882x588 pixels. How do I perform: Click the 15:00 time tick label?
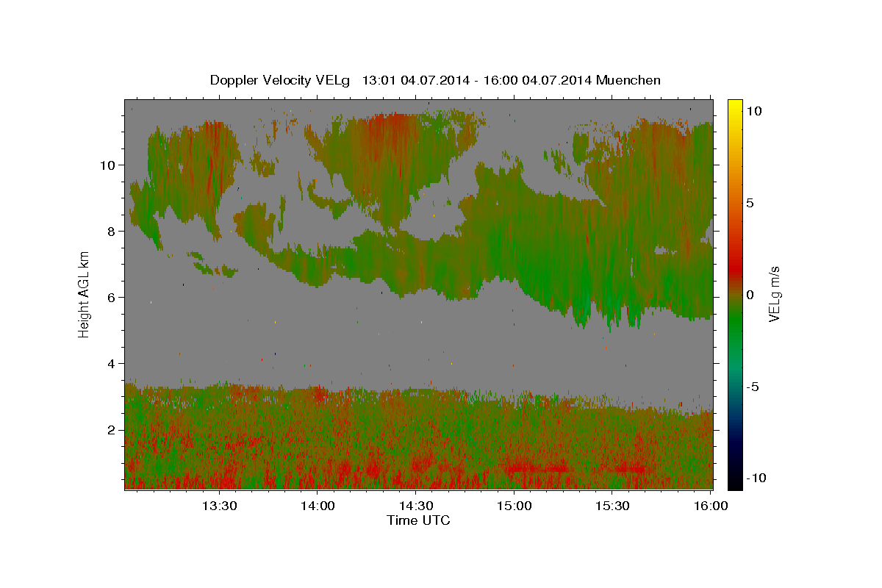coord(514,506)
